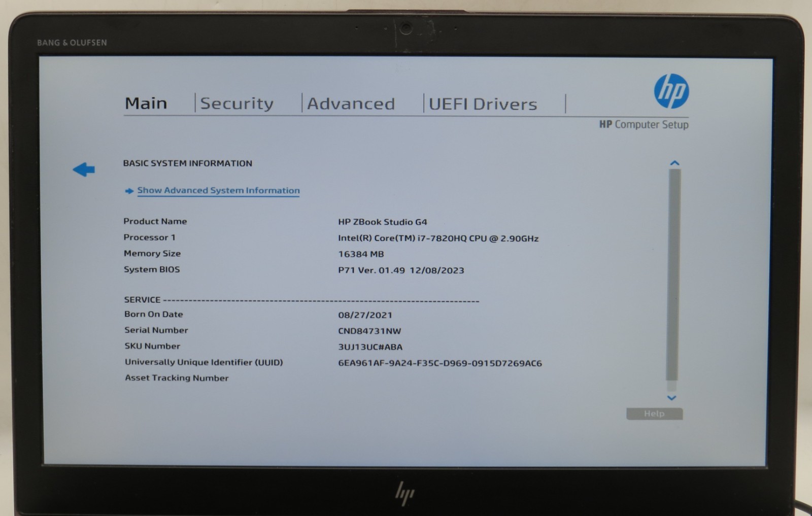812x516 pixels.
Task: Switch to the Security tab
Action: 236,104
